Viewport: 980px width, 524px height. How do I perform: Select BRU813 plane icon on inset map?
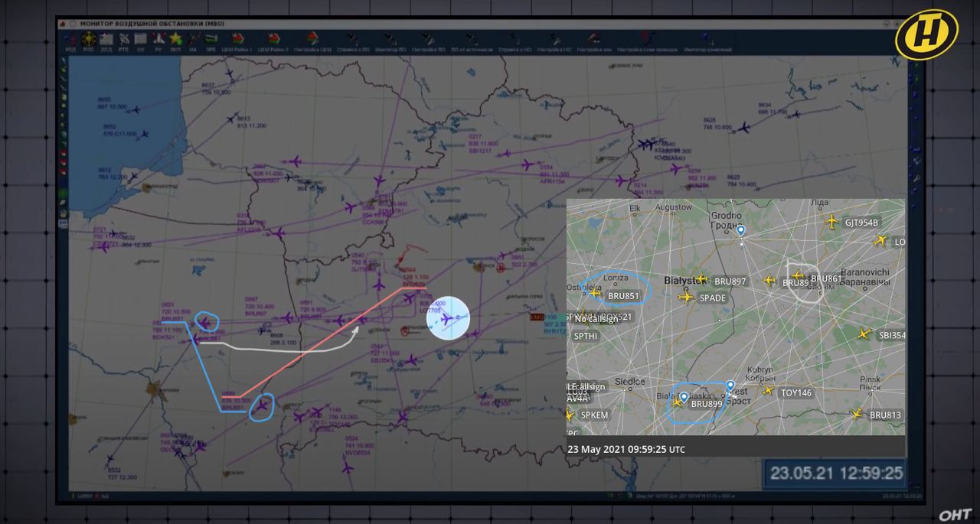(x=857, y=414)
